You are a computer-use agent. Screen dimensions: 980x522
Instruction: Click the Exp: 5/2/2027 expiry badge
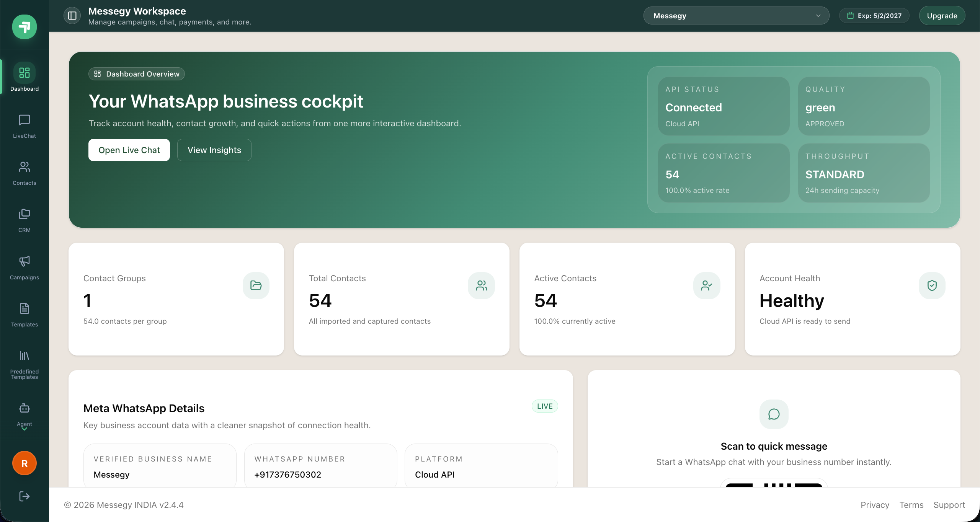point(874,16)
